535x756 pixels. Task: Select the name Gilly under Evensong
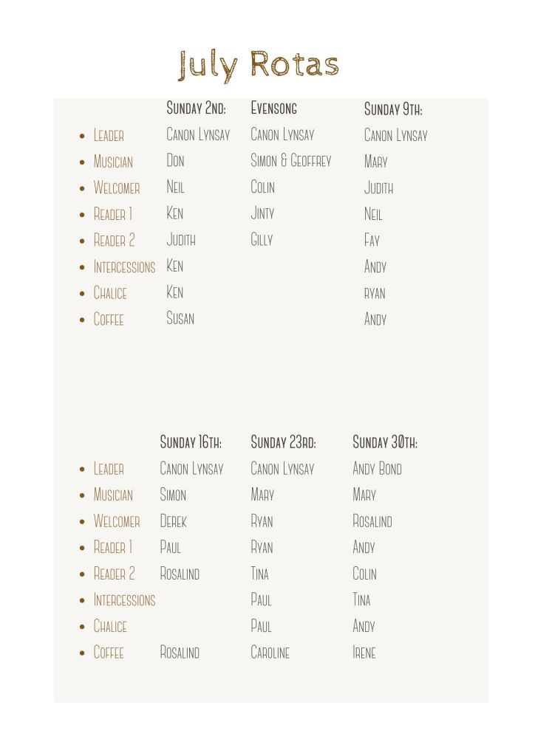262,240
